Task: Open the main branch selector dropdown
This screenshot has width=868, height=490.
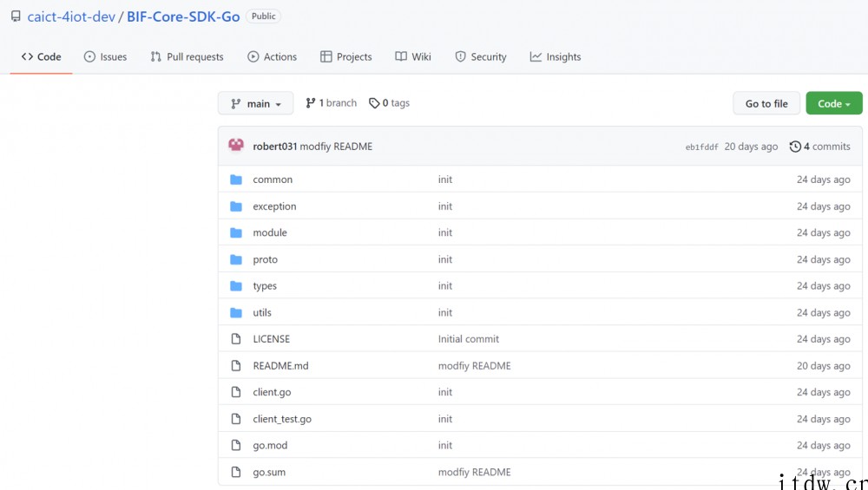Action: pyautogui.click(x=256, y=103)
